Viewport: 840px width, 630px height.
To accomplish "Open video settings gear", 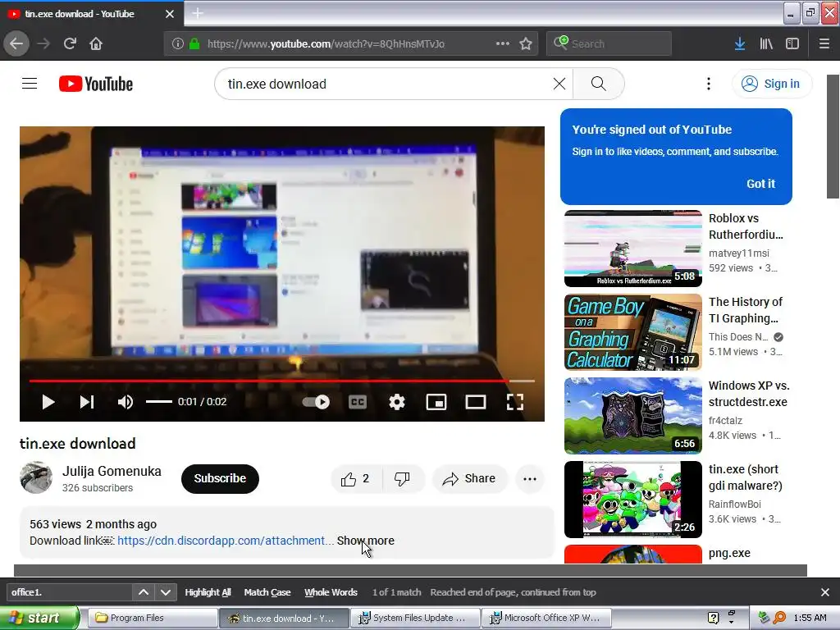I will pos(397,402).
